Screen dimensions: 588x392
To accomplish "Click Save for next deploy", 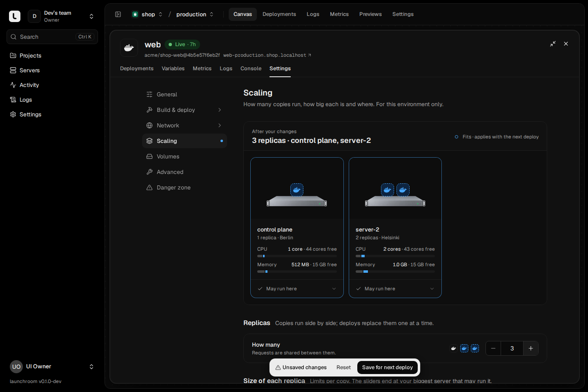I will point(388,367).
